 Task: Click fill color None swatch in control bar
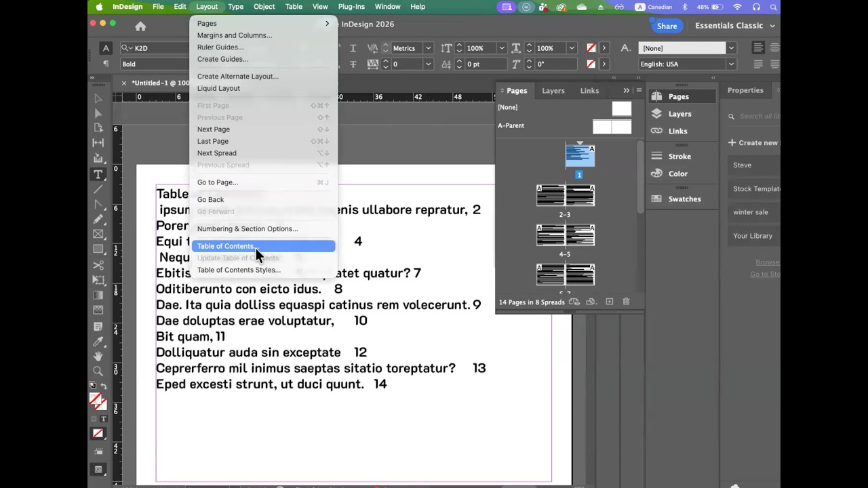click(591, 48)
